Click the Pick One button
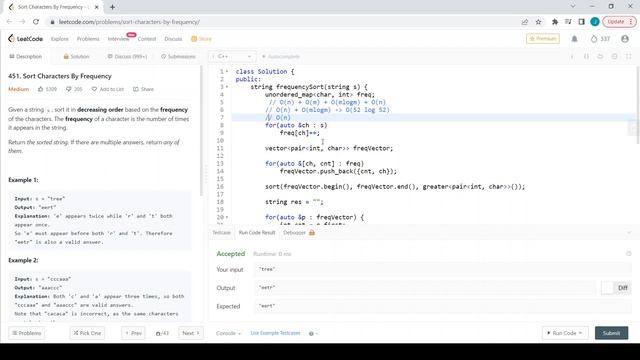The height and width of the screenshot is (360, 640). [87, 333]
